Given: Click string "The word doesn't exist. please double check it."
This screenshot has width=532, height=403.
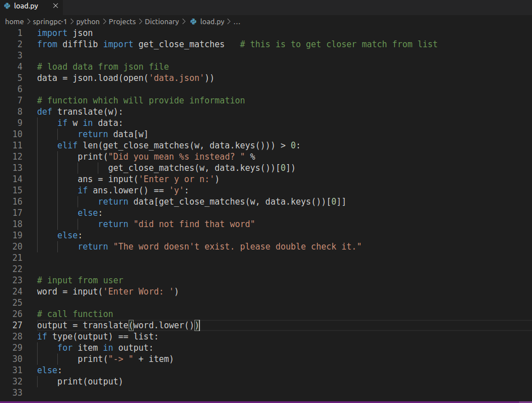Looking at the screenshot, I should coord(237,247).
